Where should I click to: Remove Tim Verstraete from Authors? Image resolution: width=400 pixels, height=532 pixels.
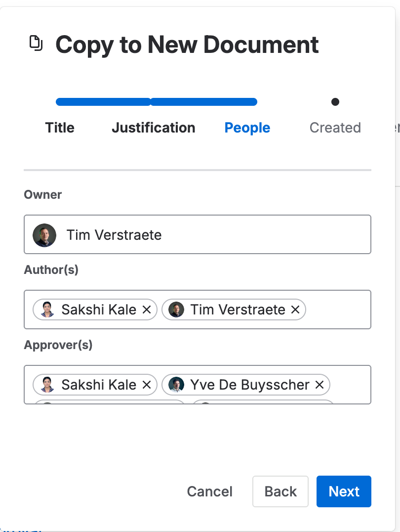pos(295,310)
